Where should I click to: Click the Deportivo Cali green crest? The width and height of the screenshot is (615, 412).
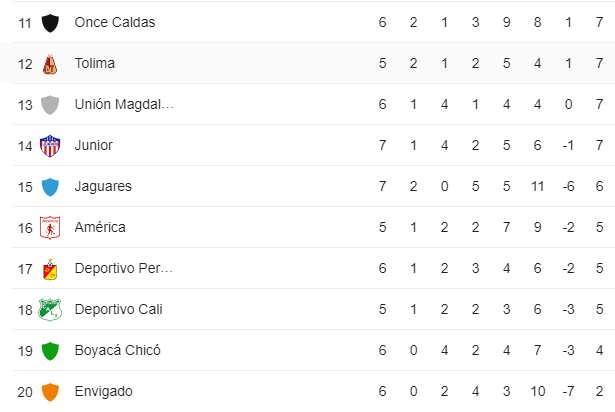(50, 310)
